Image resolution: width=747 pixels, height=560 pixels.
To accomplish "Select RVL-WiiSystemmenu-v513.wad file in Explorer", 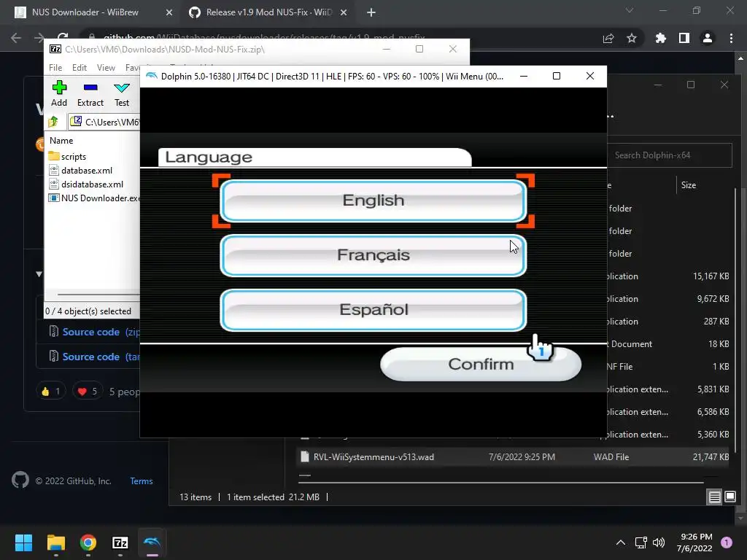I will [512, 457].
